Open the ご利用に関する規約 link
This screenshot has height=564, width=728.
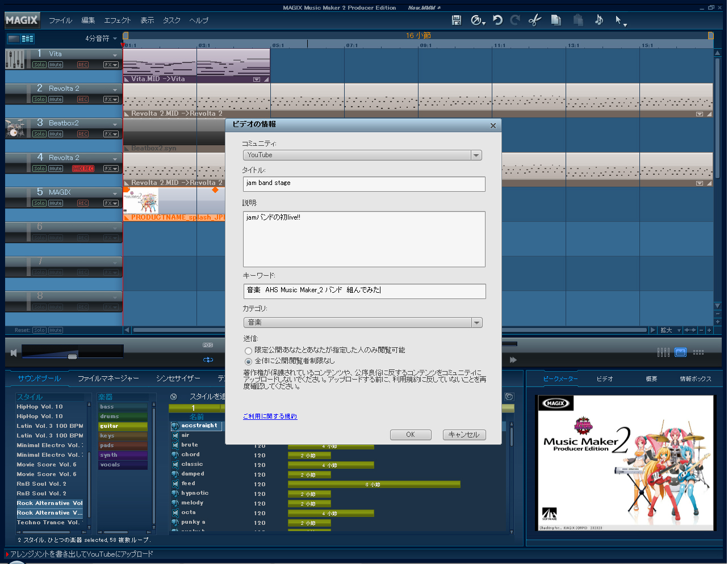[270, 416]
